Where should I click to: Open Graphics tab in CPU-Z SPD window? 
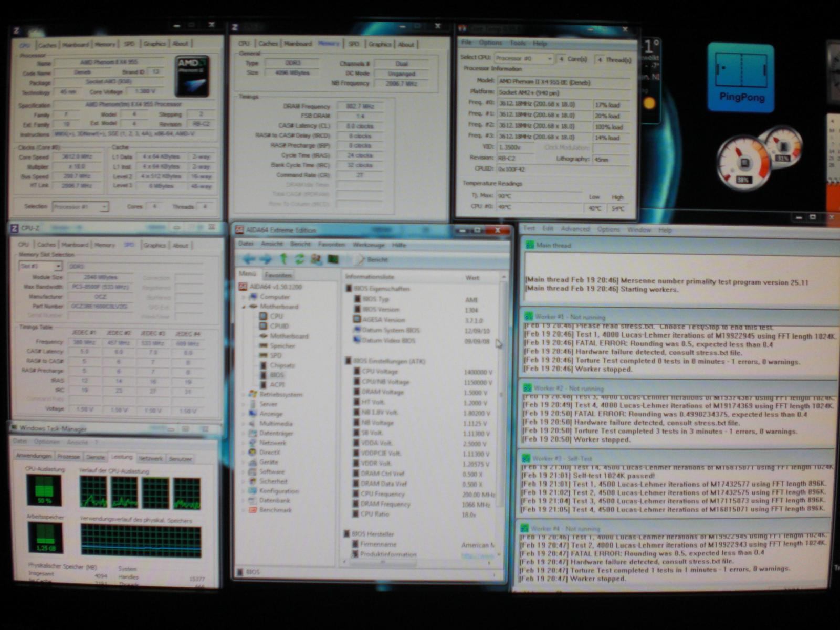tap(155, 245)
